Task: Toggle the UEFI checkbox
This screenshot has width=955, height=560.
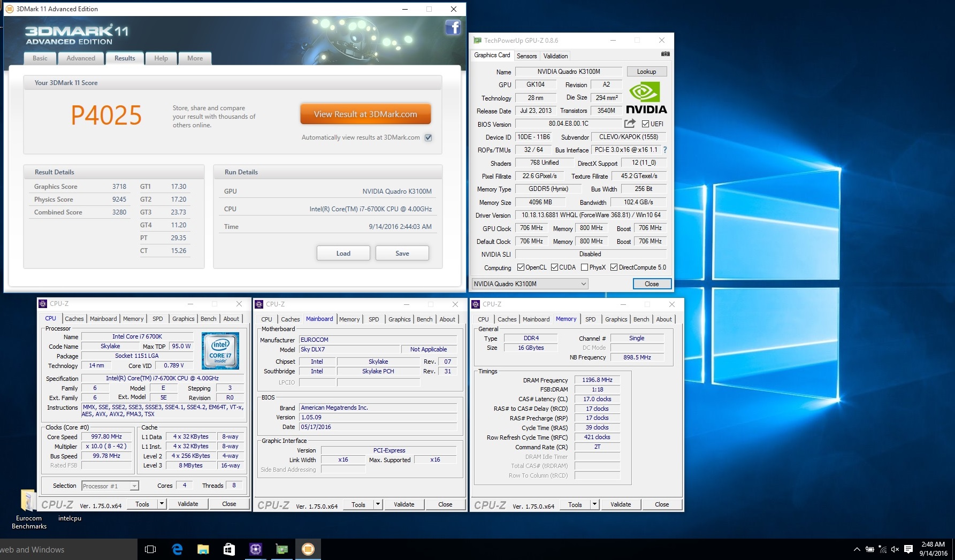Action: 645,124
